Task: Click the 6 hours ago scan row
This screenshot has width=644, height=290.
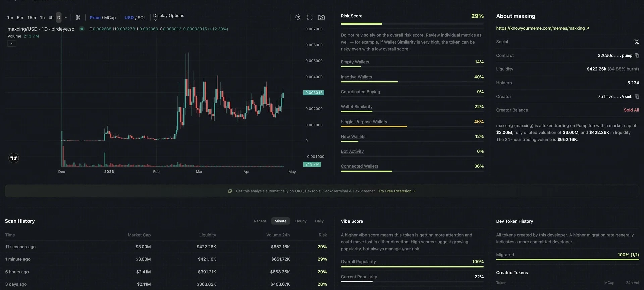Action: 166,272
